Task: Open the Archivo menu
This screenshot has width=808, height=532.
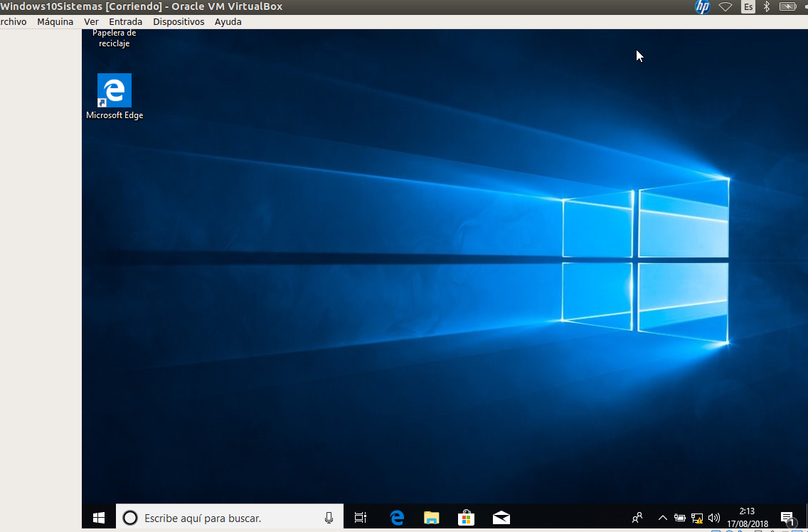Action: tap(13, 21)
